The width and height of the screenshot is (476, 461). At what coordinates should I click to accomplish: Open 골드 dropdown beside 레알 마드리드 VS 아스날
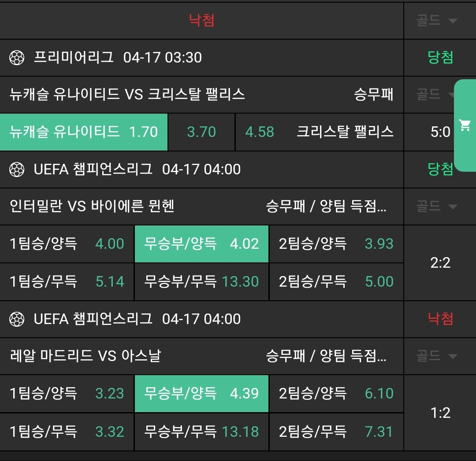(436, 356)
